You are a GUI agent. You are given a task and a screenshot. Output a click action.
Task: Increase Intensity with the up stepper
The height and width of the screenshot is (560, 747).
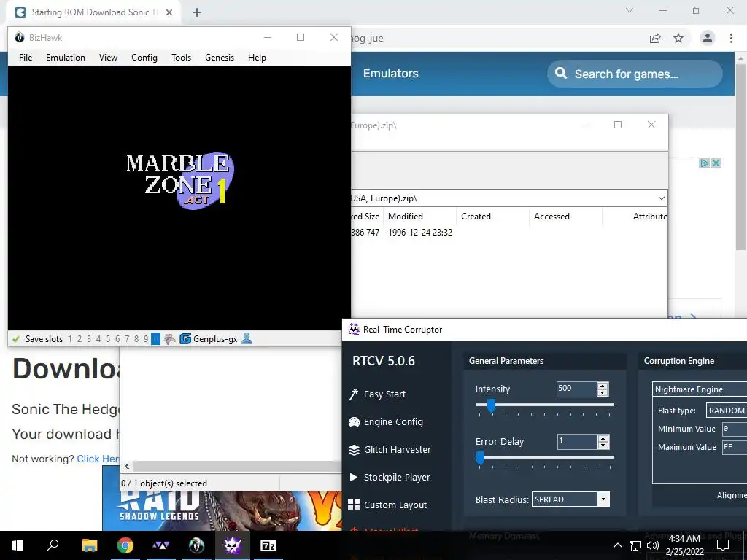pyautogui.click(x=603, y=386)
